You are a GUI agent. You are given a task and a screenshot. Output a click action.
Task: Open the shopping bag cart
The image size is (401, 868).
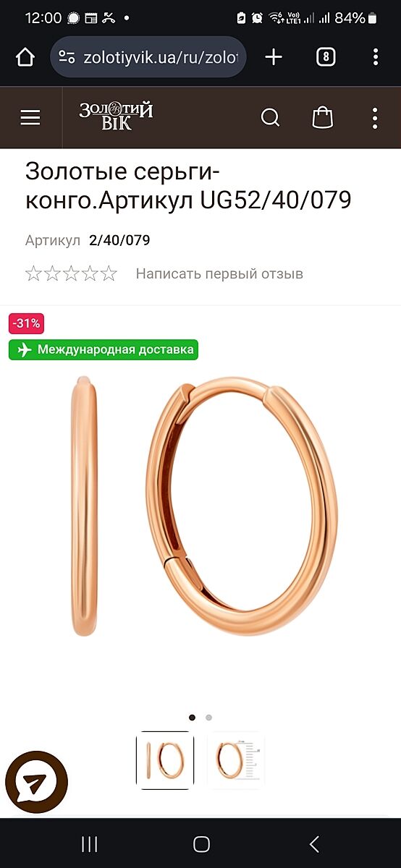(x=322, y=117)
